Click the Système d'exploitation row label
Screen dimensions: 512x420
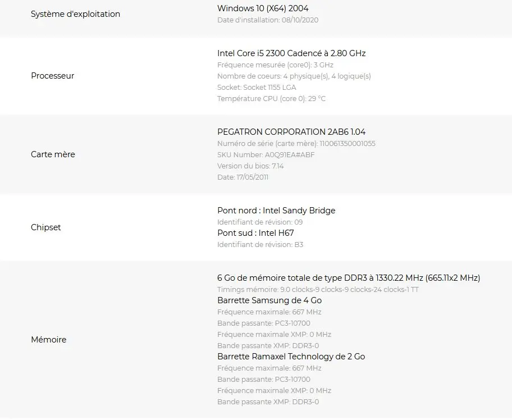[x=75, y=14]
